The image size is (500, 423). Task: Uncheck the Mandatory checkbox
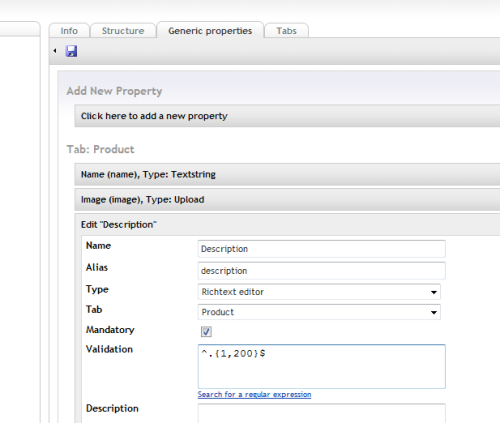[x=206, y=331]
